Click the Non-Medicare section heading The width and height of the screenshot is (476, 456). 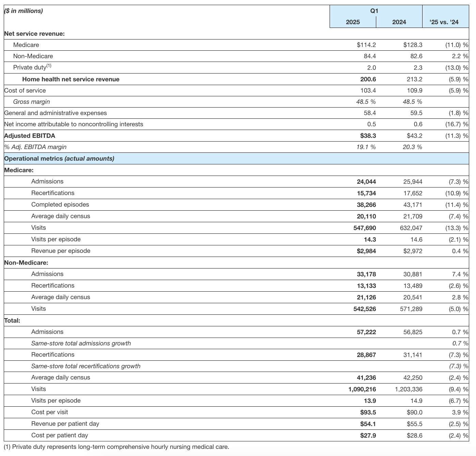pos(26,263)
